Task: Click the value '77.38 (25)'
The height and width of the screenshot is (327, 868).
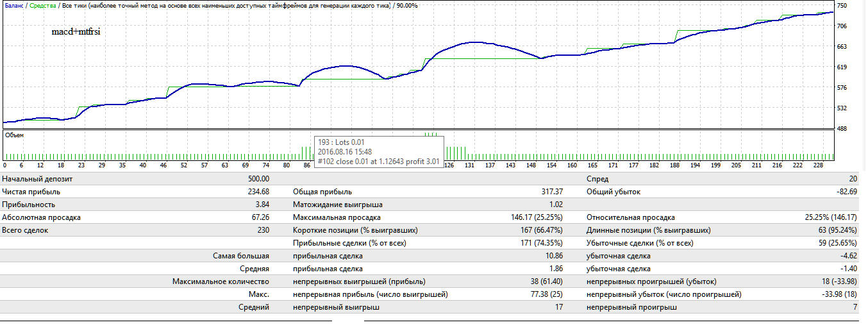Action: tap(546, 294)
